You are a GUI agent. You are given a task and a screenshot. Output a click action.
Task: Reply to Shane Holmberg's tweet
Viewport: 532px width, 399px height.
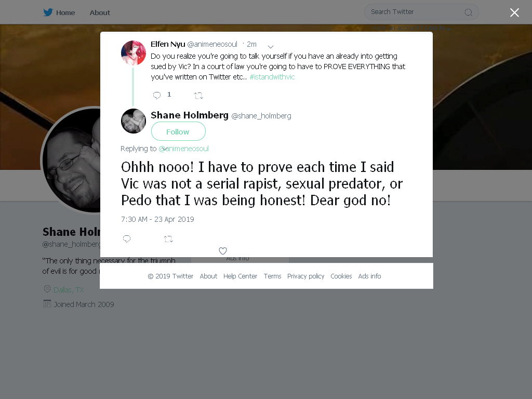(x=127, y=239)
